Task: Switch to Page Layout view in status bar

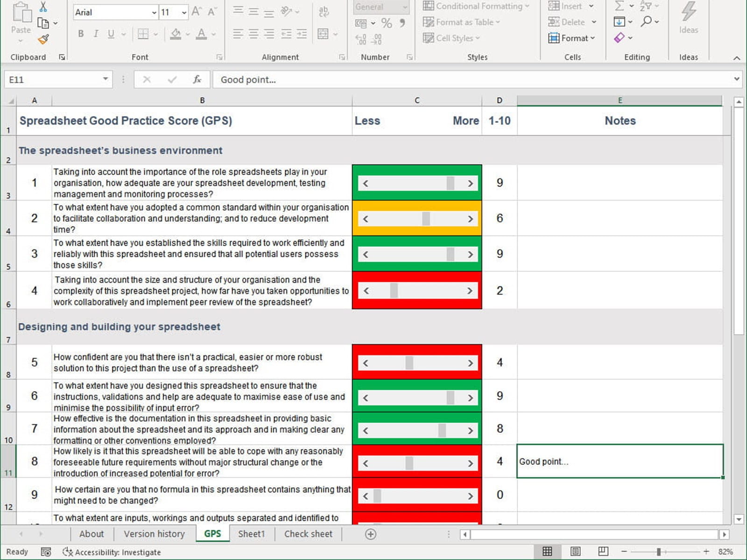Action: tap(575, 552)
